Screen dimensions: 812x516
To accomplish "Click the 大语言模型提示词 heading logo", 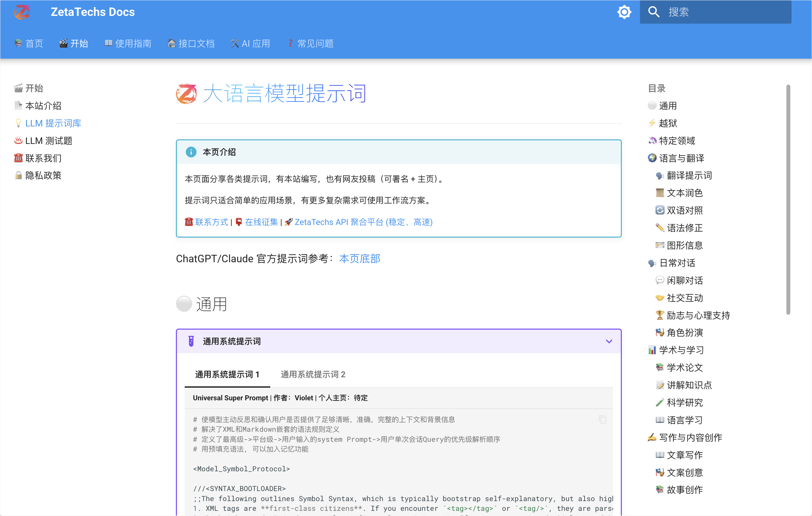I will coord(187,94).
